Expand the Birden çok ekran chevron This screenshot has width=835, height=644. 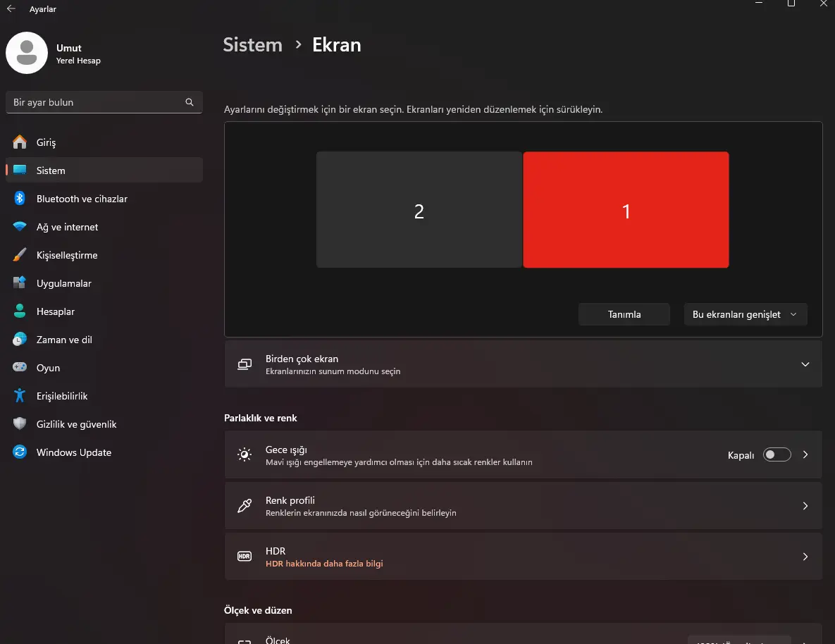coord(805,364)
